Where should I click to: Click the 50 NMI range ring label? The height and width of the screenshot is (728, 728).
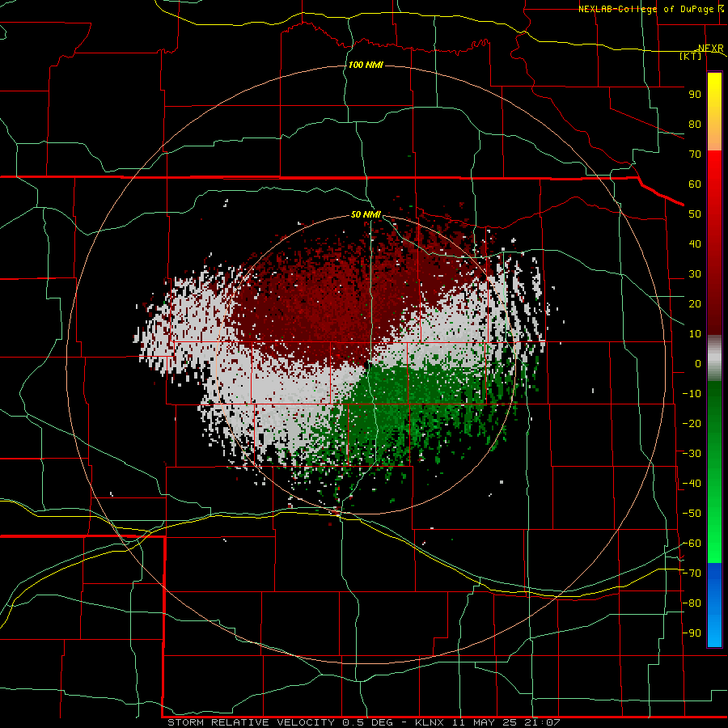click(x=366, y=214)
